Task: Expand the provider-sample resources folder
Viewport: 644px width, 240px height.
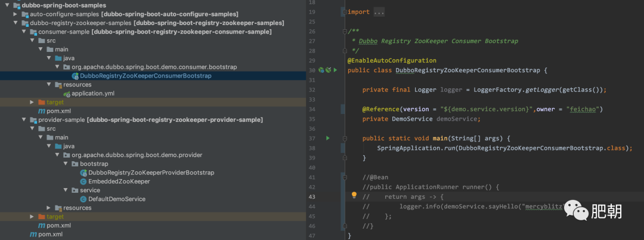Action: (49, 208)
